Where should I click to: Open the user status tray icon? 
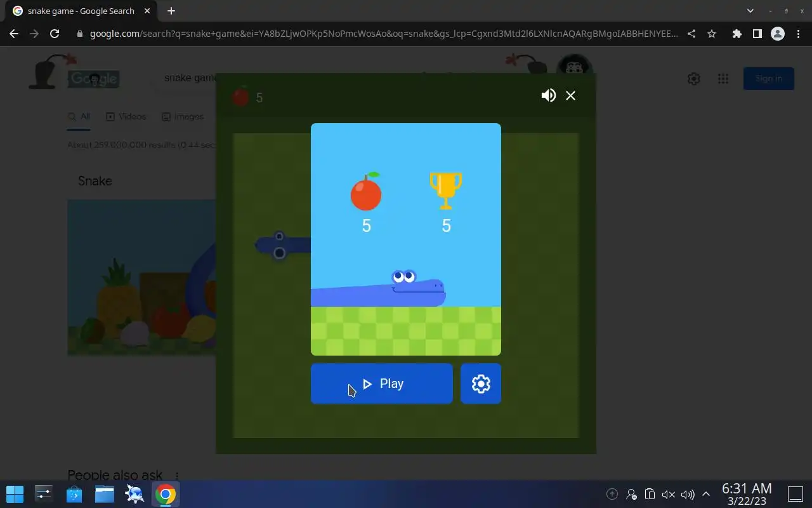[x=631, y=494]
